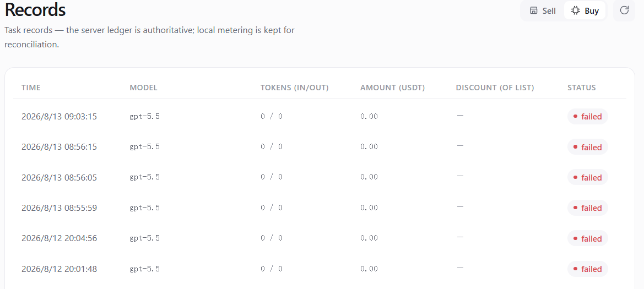Image resolution: width=644 pixels, height=289 pixels.
Task: Click the failed status badge for 09:03:15
Action: click(588, 117)
